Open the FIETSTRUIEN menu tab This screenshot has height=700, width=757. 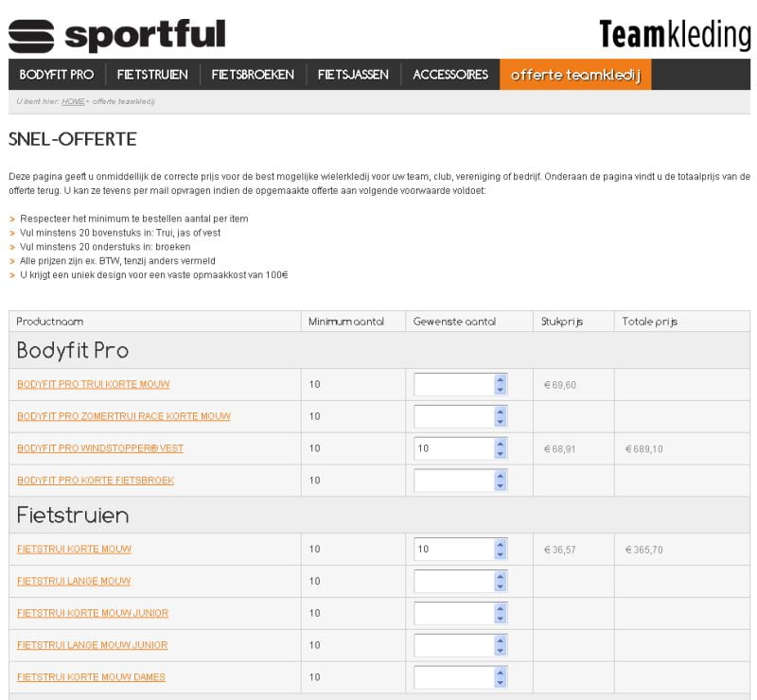[152, 75]
